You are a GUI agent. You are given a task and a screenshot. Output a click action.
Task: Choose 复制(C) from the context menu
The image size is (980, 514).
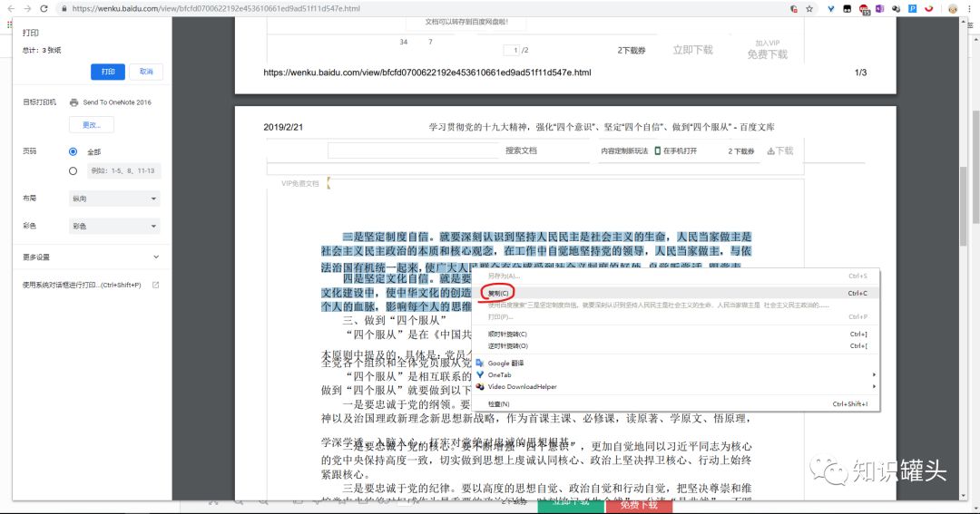[x=676, y=293]
